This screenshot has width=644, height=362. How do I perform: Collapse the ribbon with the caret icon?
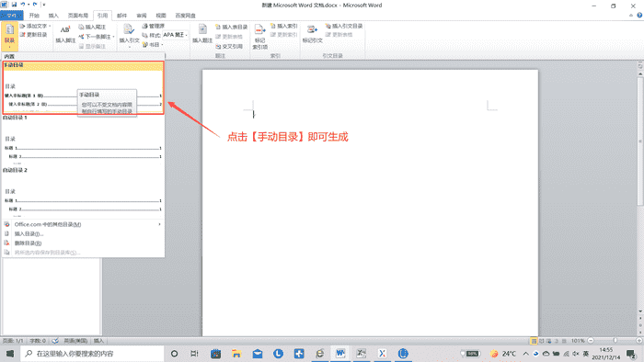631,16
